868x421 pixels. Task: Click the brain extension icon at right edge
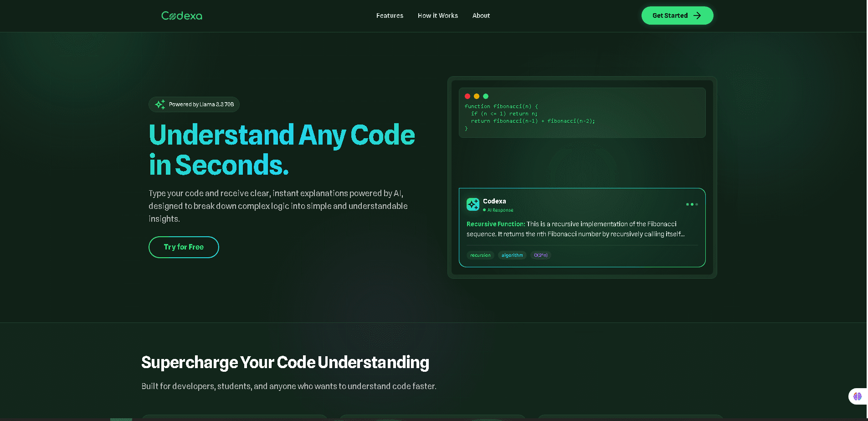point(858,396)
